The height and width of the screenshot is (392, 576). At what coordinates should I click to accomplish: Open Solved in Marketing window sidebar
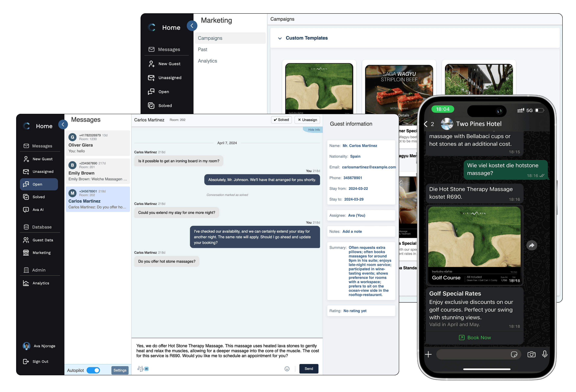click(x=160, y=105)
